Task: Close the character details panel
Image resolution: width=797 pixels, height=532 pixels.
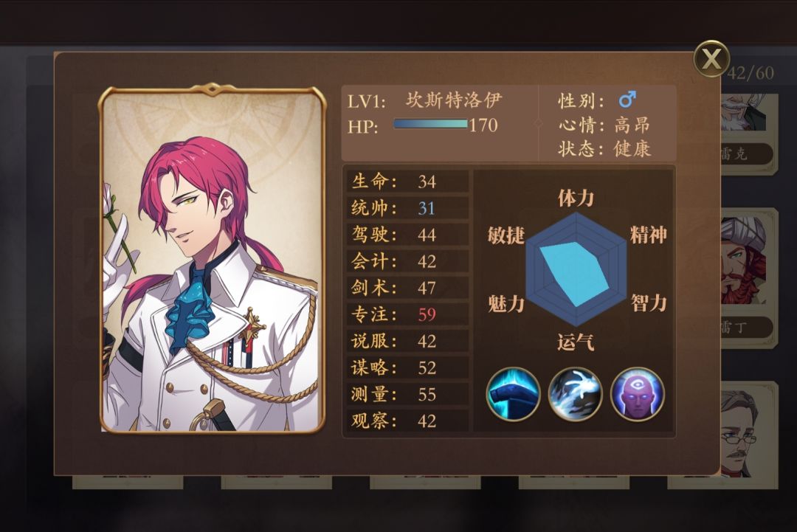Action: 711,58
